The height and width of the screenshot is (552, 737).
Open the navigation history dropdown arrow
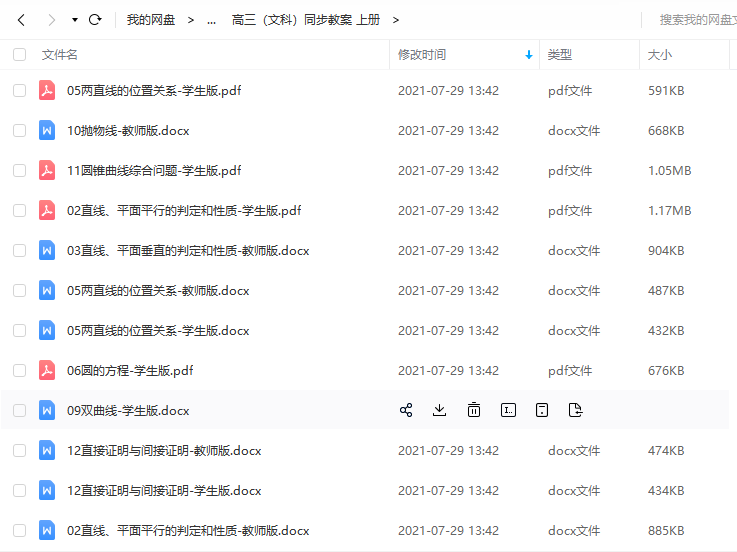pyautogui.click(x=75, y=20)
